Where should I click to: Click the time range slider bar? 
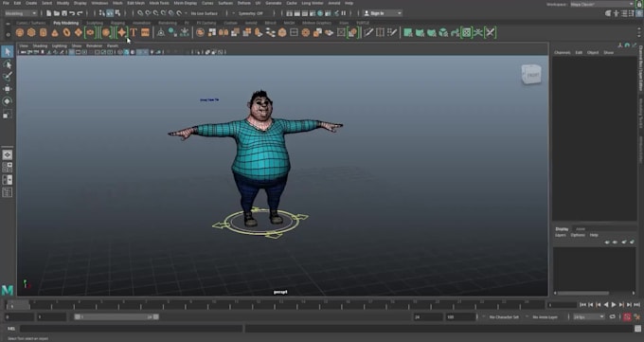[116, 317]
